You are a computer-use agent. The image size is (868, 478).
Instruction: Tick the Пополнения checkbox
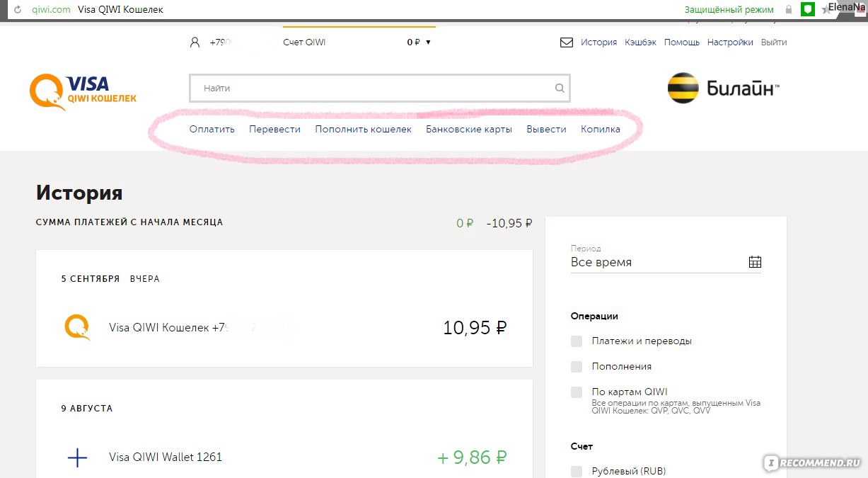pyautogui.click(x=577, y=367)
